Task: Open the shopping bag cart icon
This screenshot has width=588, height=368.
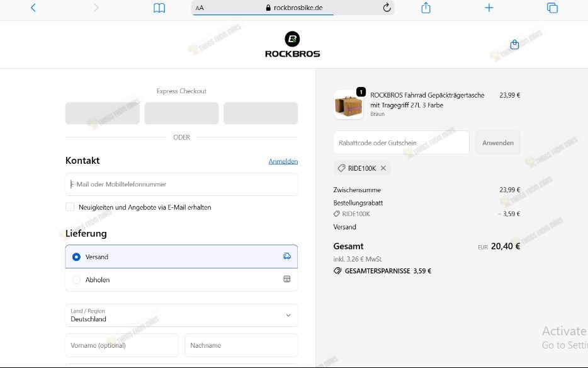Action: [514, 44]
